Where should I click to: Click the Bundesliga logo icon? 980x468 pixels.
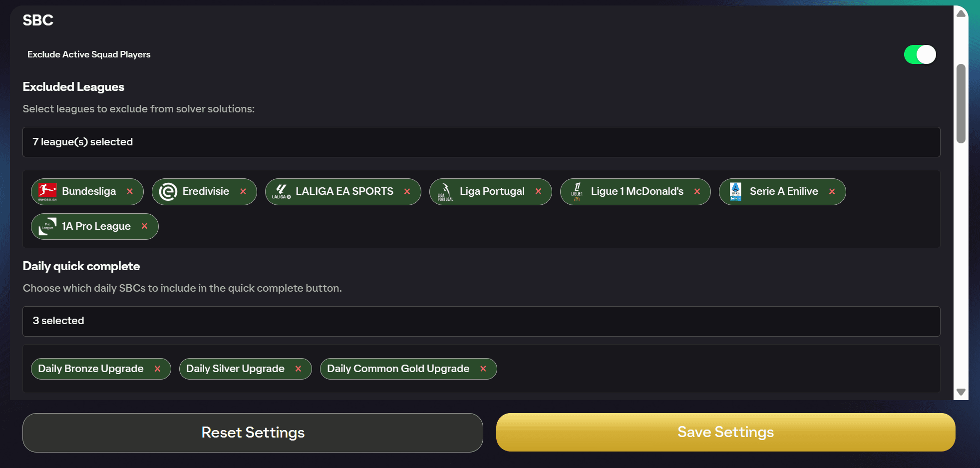coord(47,192)
